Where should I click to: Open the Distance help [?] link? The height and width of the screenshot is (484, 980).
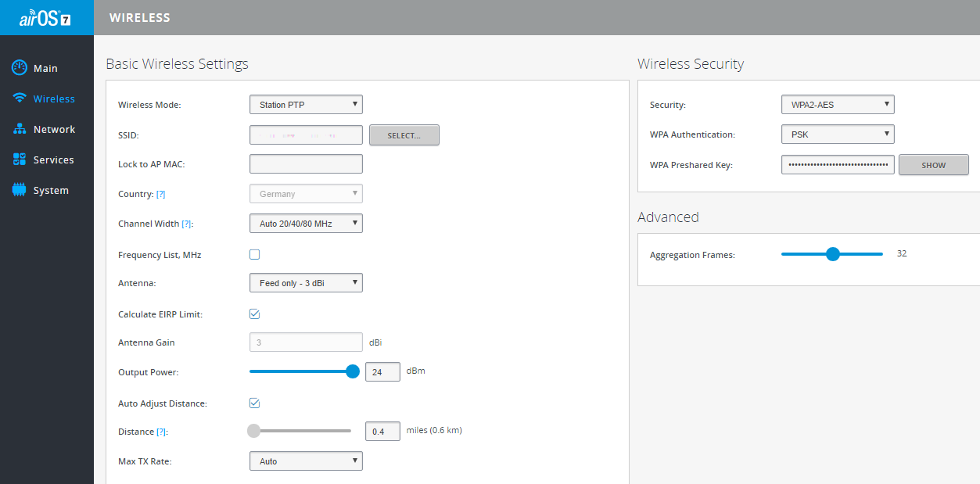click(x=162, y=432)
